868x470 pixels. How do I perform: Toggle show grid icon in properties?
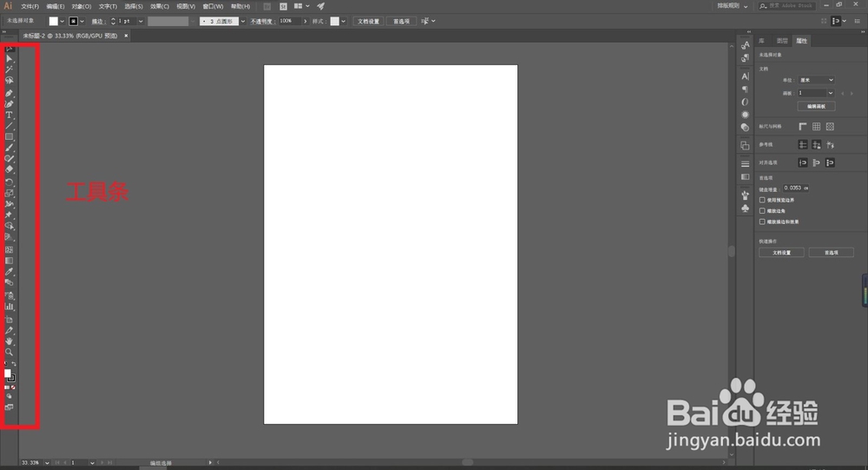817,126
